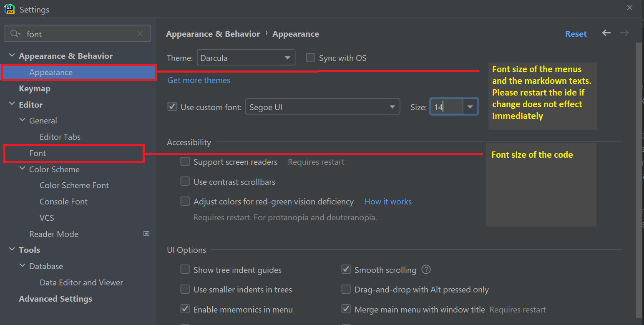Viewport: 644px width, 325px height.
Task: Click the DataSpell app icon
Action: point(9,8)
